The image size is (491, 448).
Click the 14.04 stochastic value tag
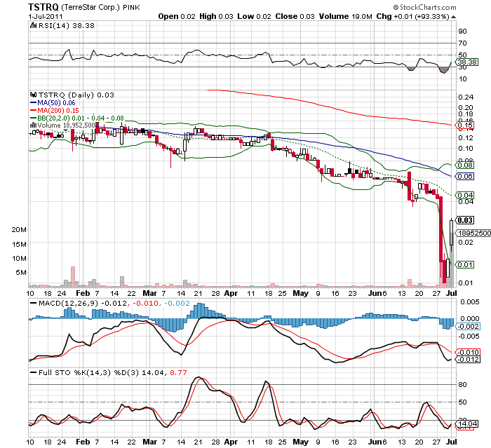coord(466,424)
